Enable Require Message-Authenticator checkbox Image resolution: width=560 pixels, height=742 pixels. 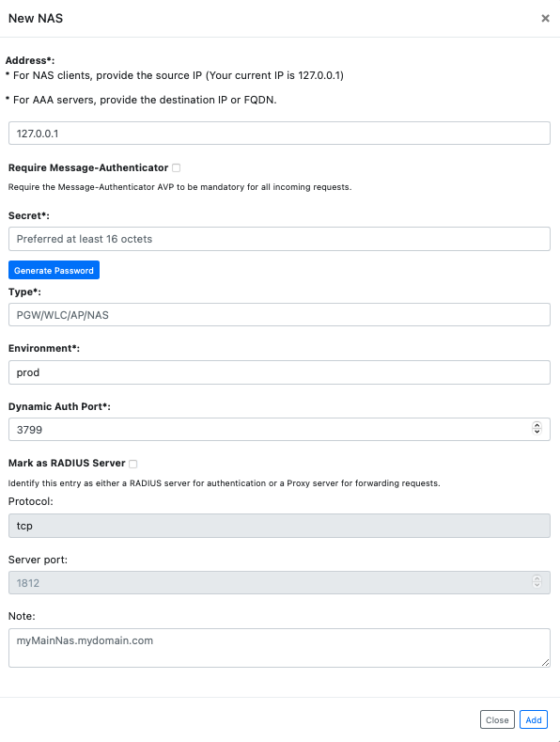(x=177, y=168)
